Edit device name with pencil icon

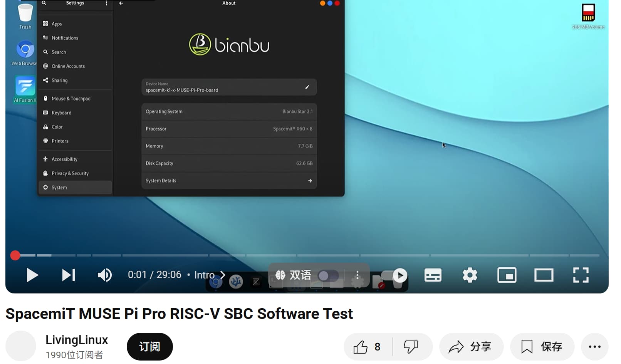(307, 87)
